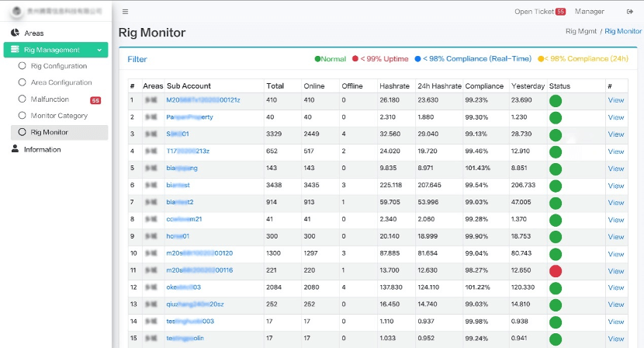Open the Rig Monitor sidebar item

click(x=49, y=132)
